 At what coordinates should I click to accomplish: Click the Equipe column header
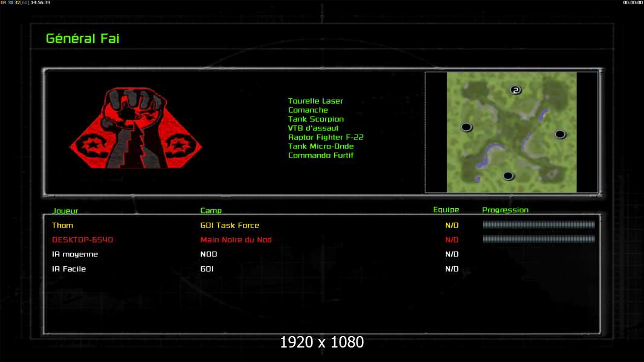(446, 209)
